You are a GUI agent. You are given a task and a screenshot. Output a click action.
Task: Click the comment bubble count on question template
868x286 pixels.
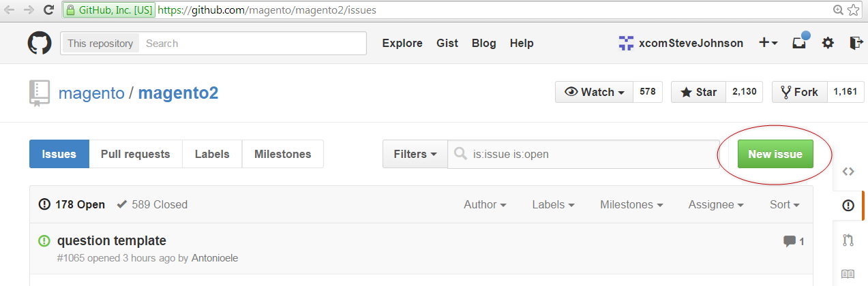794,241
